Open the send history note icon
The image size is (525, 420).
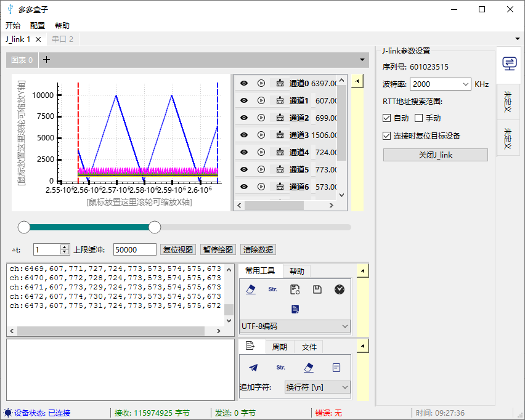[x=336, y=368]
